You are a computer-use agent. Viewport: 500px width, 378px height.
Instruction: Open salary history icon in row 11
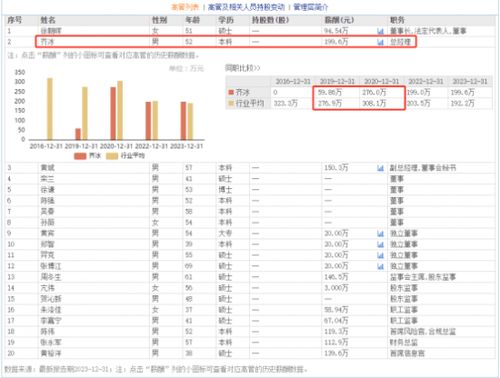[380, 255]
